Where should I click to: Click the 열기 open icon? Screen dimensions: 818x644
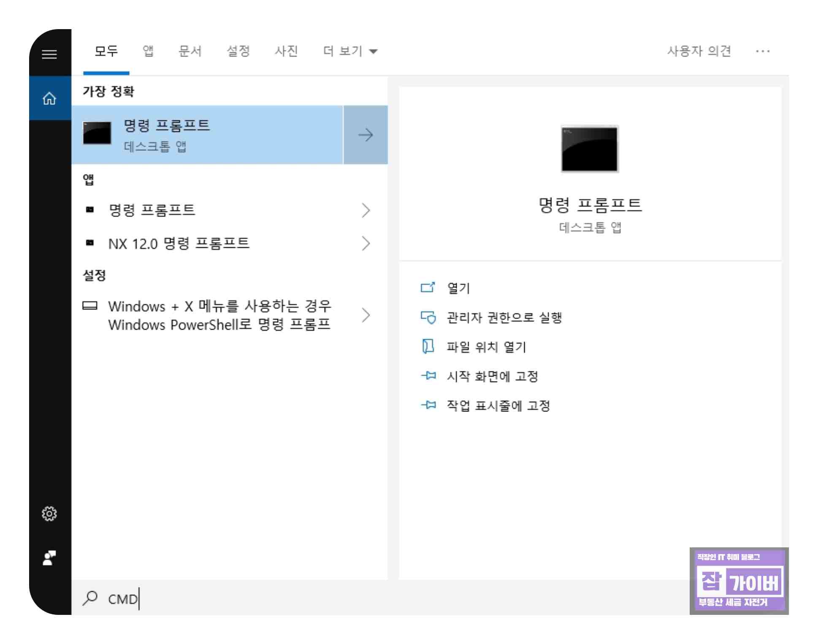[428, 288]
